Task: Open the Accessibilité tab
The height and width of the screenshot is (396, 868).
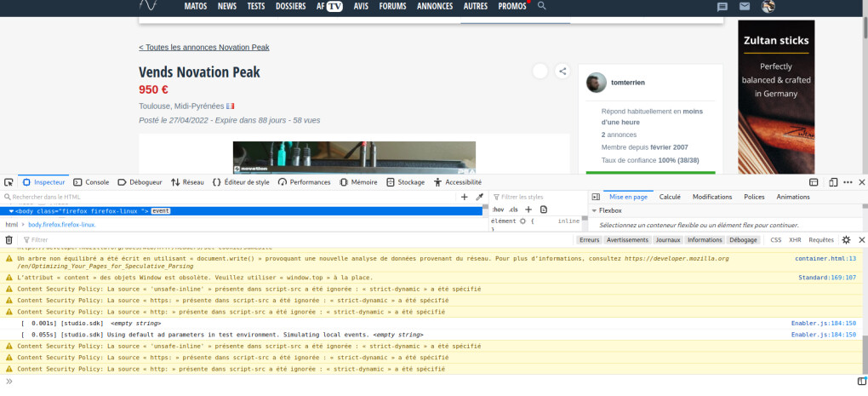Action: coord(458,182)
